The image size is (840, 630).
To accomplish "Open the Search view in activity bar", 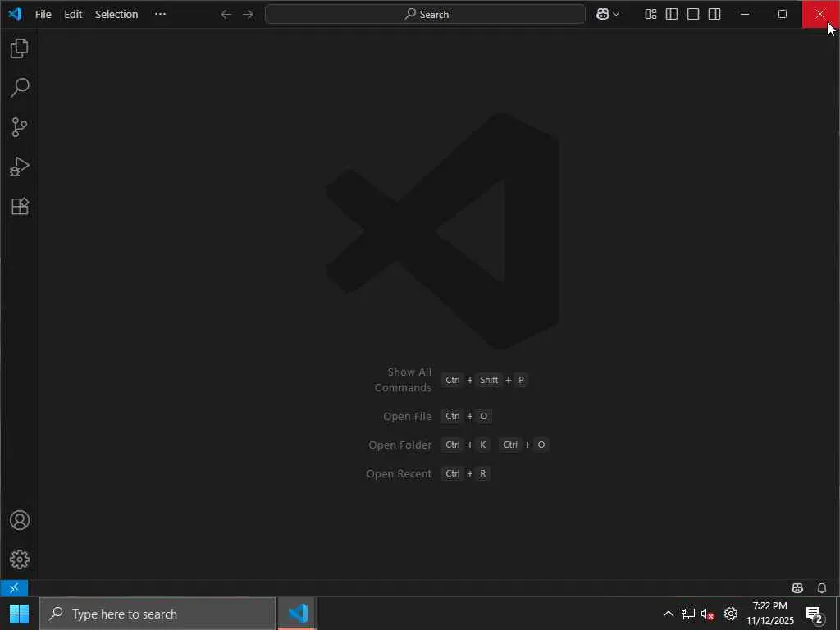I will pos(20,87).
